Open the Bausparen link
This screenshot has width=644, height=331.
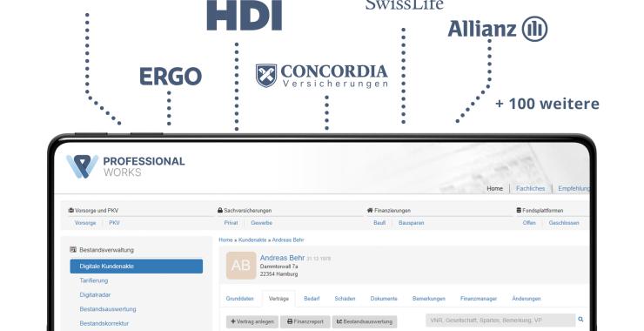point(411,223)
